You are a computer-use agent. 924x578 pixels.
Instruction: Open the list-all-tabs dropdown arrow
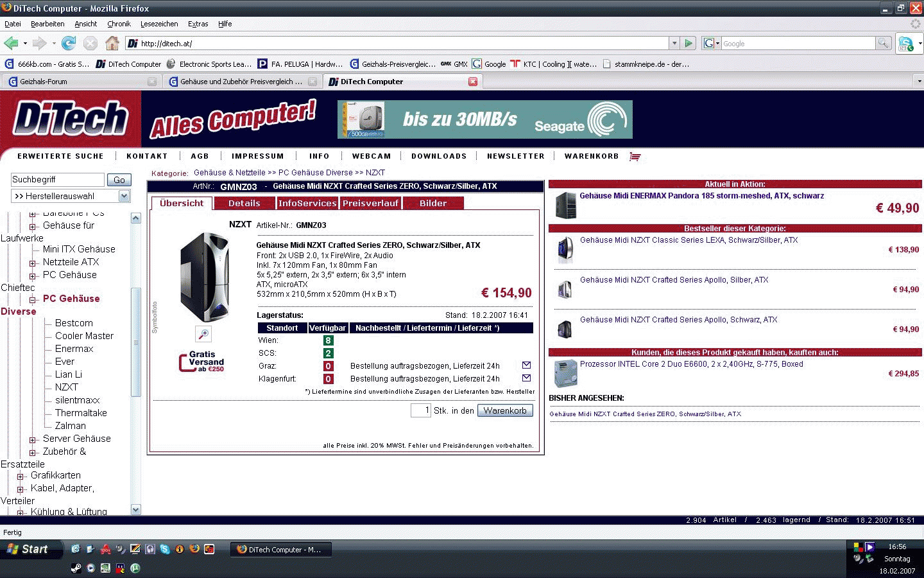[x=918, y=82]
